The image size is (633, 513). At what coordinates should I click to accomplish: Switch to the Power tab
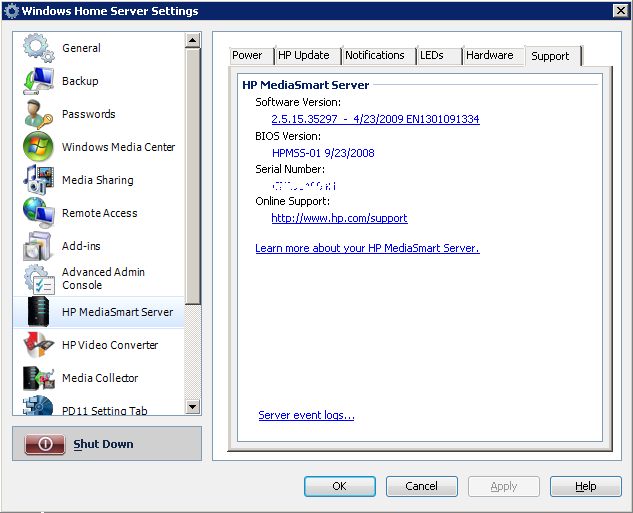coord(251,55)
